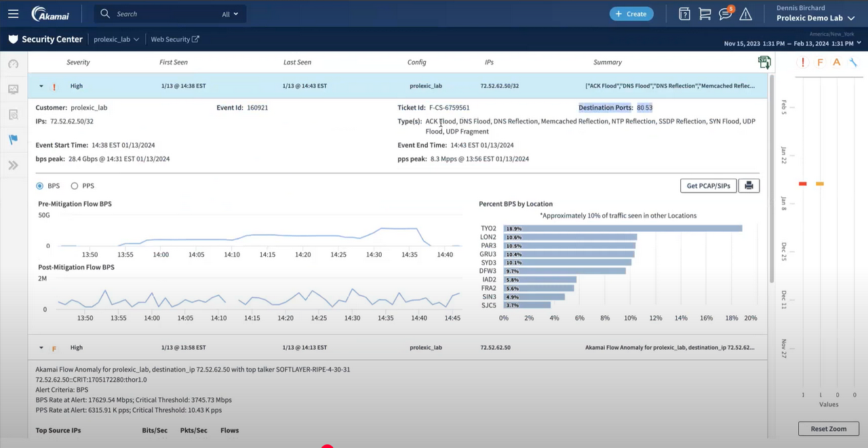Viewport: 868px width, 448px height.
Task: Select the BPS radio button
Action: coord(39,185)
